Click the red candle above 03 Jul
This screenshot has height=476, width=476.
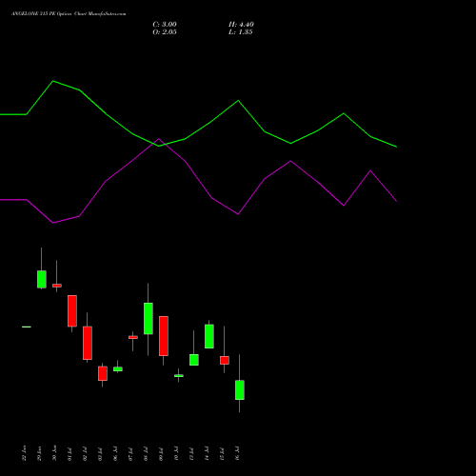(103, 373)
